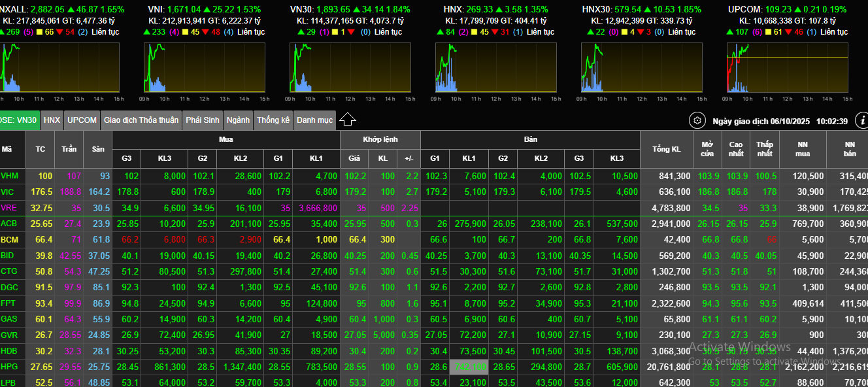
Task: Open the UPCOM index chart thumbnail
Action: [787, 67]
